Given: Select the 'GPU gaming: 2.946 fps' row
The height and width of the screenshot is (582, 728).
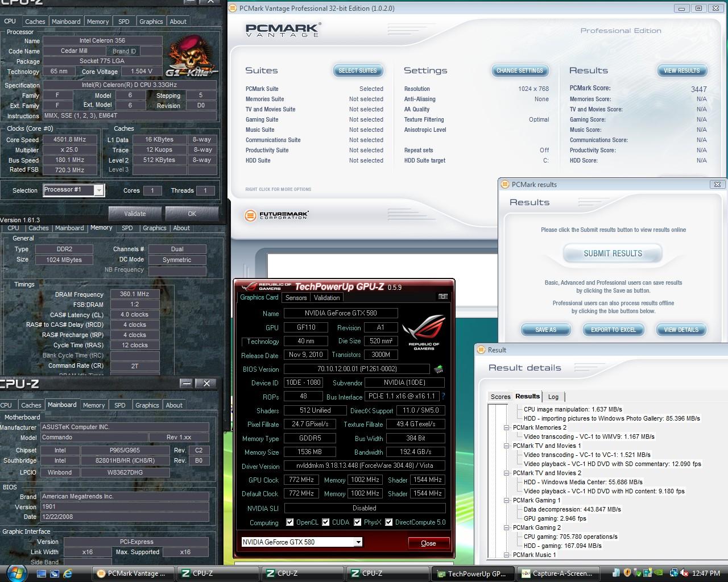Looking at the screenshot, I should point(555,518).
